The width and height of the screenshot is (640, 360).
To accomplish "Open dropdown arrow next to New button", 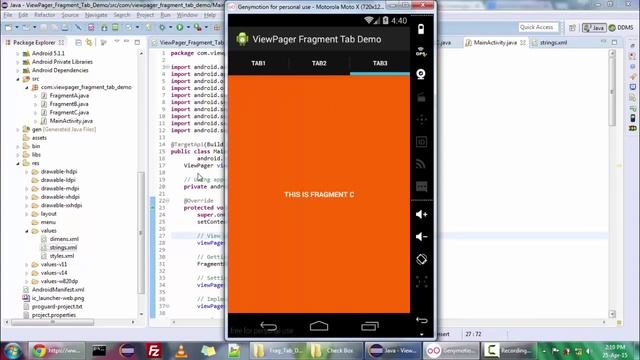I will point(17,27).
